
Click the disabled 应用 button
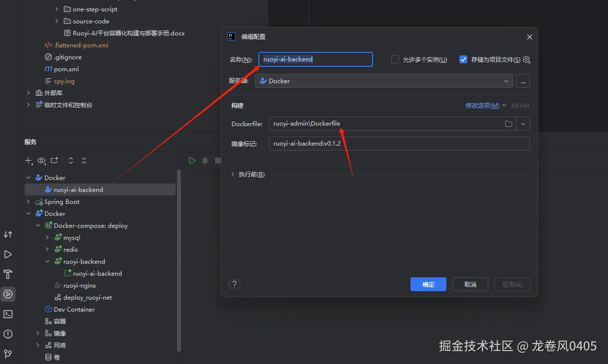512,284
